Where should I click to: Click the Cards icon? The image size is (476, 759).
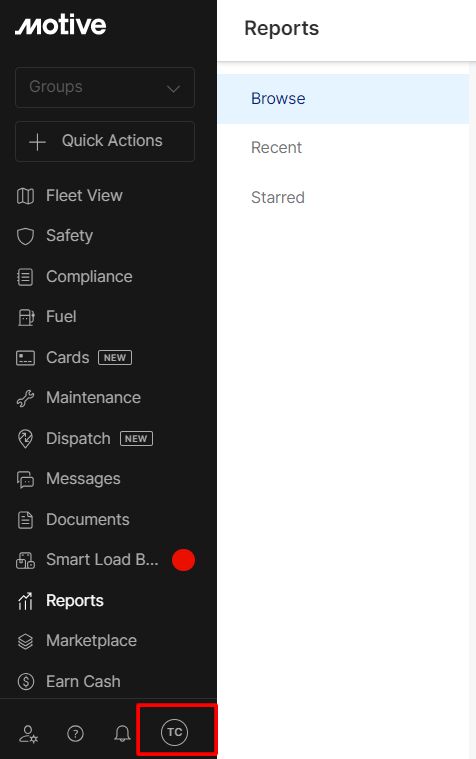point(25,358)
